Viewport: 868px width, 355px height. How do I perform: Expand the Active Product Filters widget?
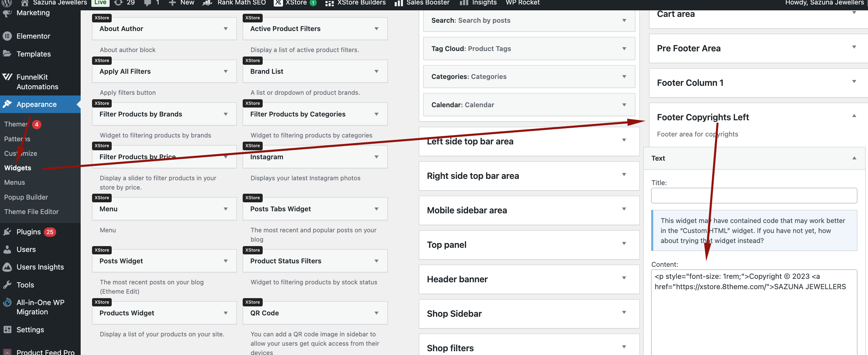pos(376,29)
